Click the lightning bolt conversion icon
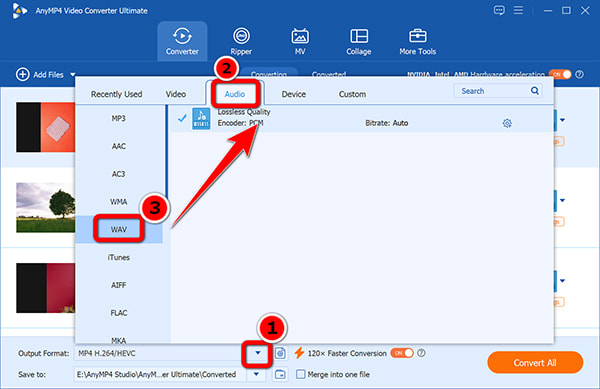 point(299,353)
